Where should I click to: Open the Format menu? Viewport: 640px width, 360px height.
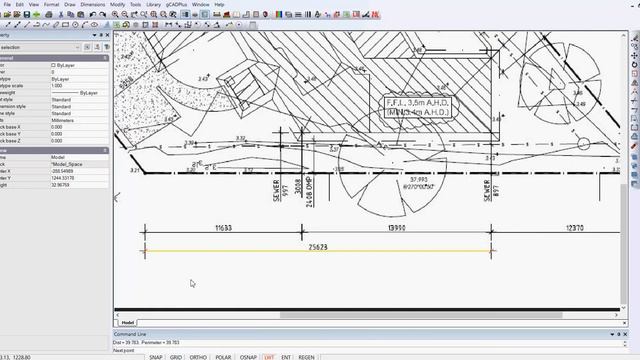point(51,4)
